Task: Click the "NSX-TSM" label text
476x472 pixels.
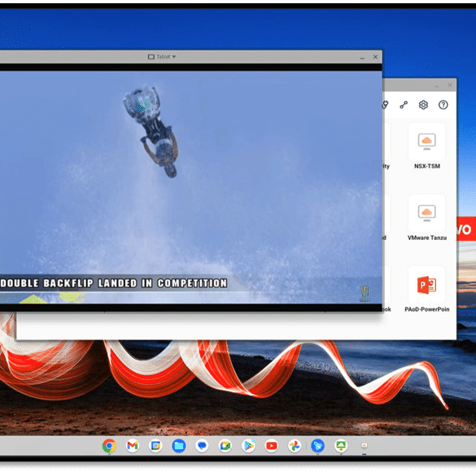Action: coord(427,166)
